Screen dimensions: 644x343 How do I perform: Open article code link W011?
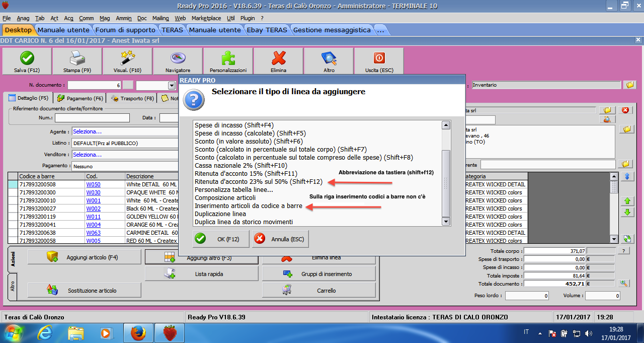93,217
